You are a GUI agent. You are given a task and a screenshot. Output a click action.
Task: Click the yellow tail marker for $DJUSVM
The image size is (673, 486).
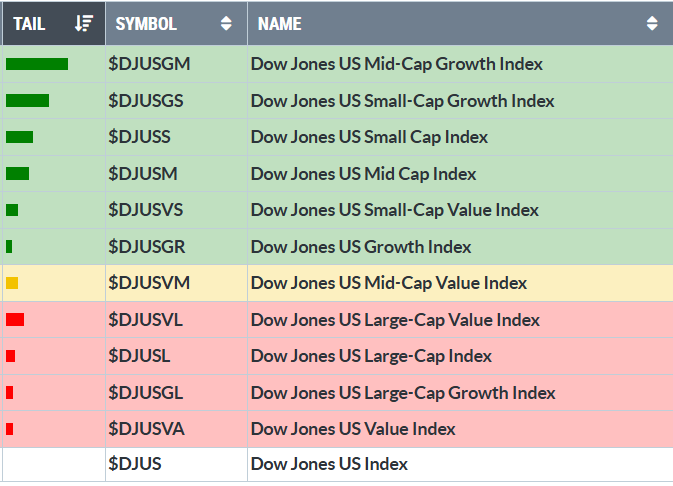(x=12, y=283)
